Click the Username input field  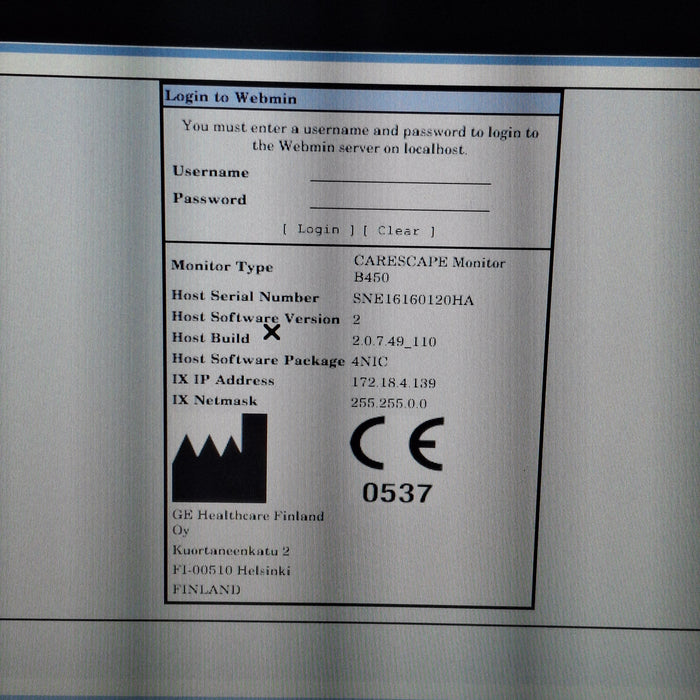pyautogui.click(x=400, y=175)
